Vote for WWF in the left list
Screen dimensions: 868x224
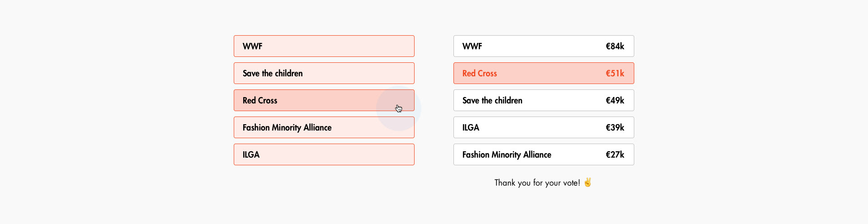pos(324,46)
